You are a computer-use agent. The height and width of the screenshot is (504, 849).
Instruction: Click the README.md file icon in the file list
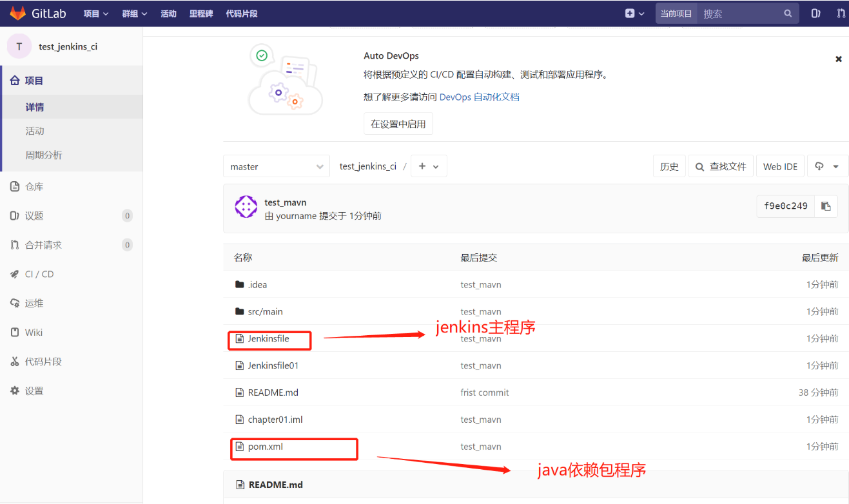click(240, 393)
